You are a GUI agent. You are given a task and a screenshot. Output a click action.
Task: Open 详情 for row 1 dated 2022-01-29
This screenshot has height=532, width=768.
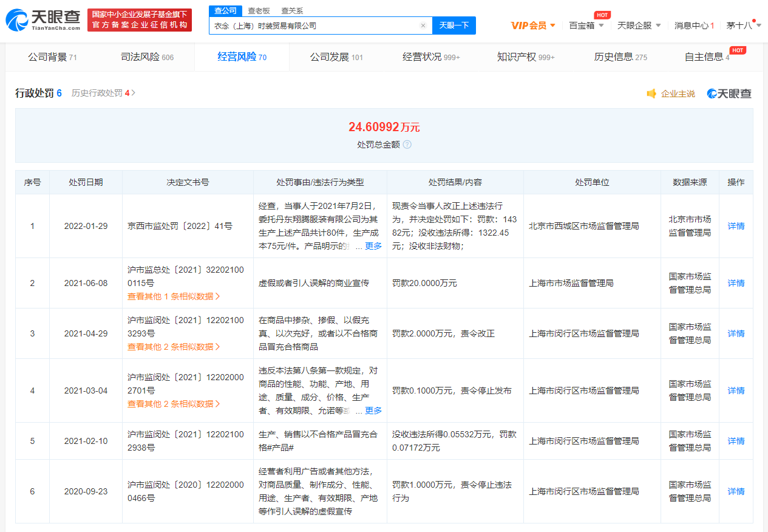tap(736, 226)
